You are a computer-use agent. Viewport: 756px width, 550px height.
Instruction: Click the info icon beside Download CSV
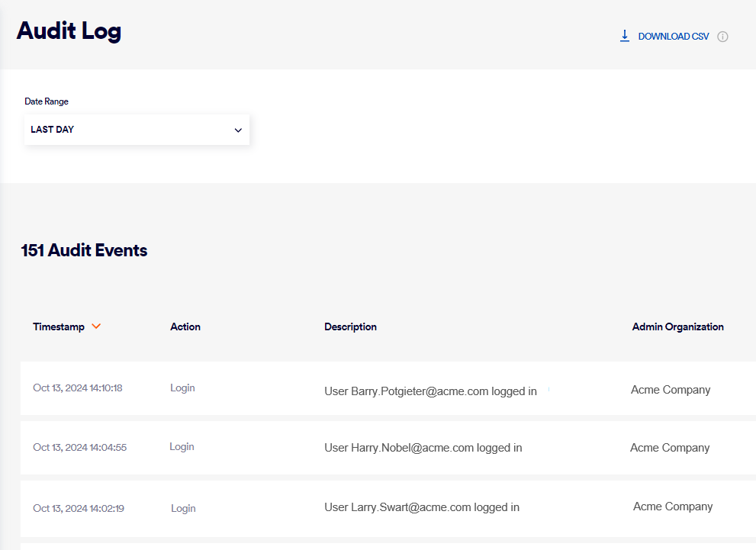pos(723,37)
